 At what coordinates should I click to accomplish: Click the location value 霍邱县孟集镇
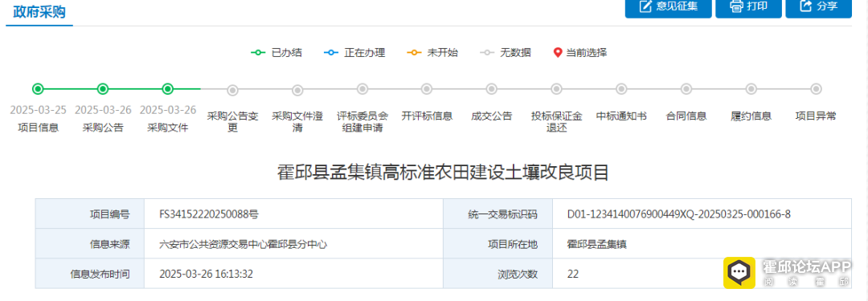(596, 243)
